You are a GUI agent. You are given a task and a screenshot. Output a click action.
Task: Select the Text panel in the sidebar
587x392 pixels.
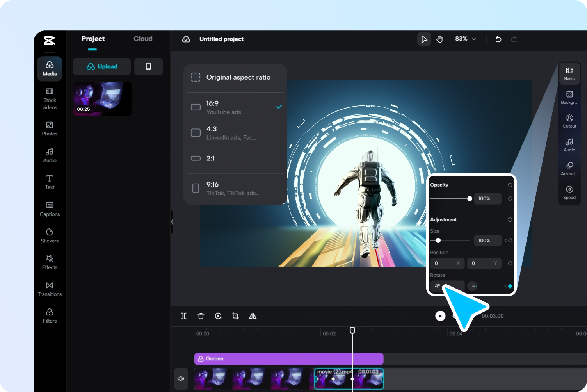click(x=50, y=182)
